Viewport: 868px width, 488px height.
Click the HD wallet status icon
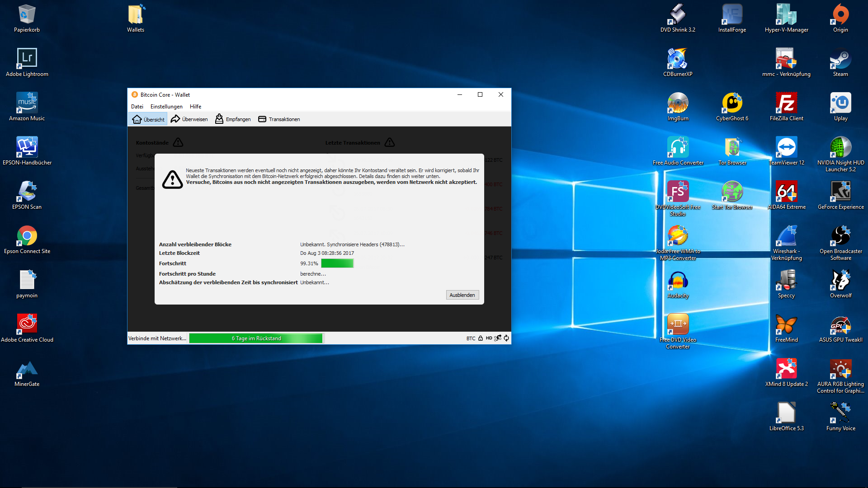[x=489, y=338]
